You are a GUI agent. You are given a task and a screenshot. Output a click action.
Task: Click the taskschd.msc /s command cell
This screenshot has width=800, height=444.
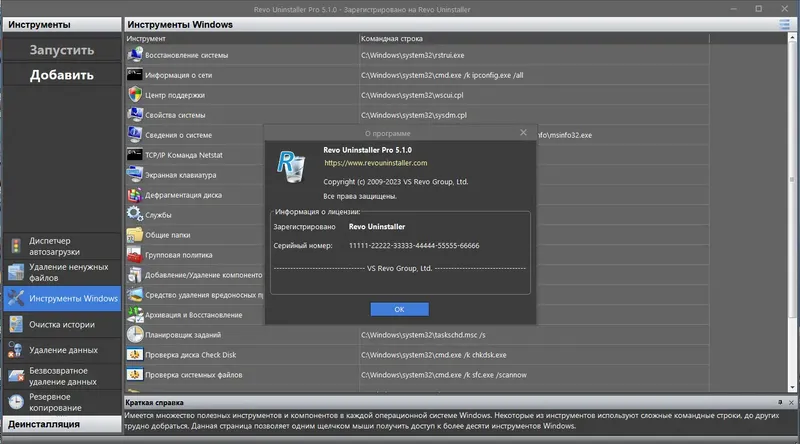[x=423, y=335]
